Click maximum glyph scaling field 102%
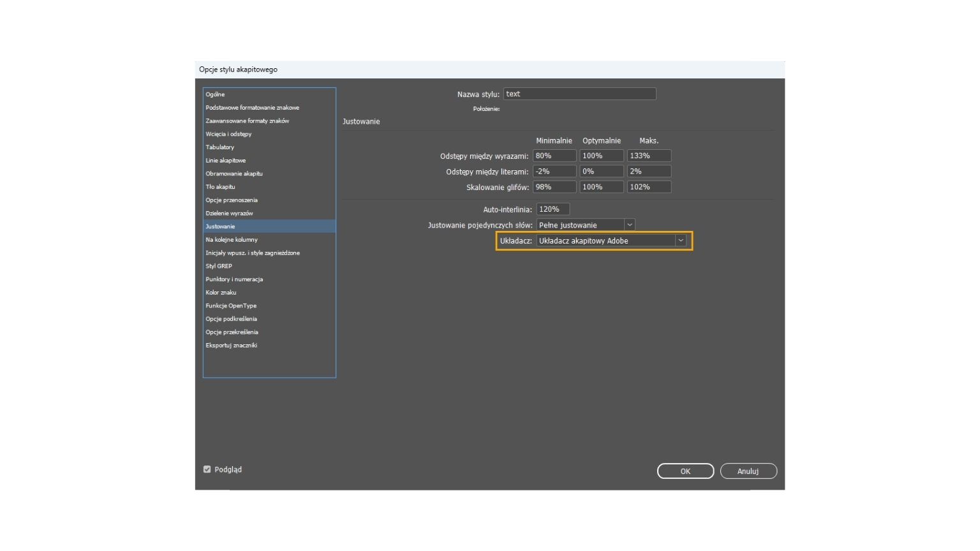 (x=649, y=187)
